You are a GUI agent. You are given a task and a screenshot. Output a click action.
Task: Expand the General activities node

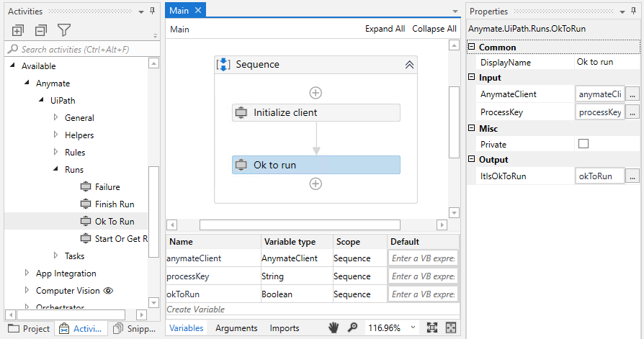click(x=56, y=117)
